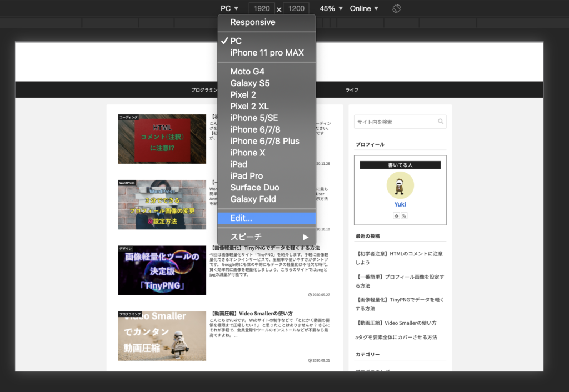569x392 pixels.
Task: Click Edit... in the device menu
Action: point(267,218)
